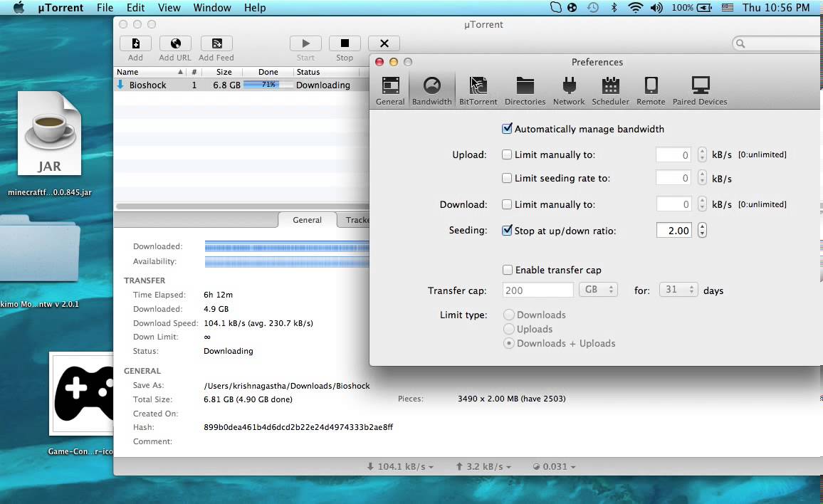Open the Paired Devices preferences pane
The width and height of the screenshot is (823, 504).
click(x=700, y=91)
